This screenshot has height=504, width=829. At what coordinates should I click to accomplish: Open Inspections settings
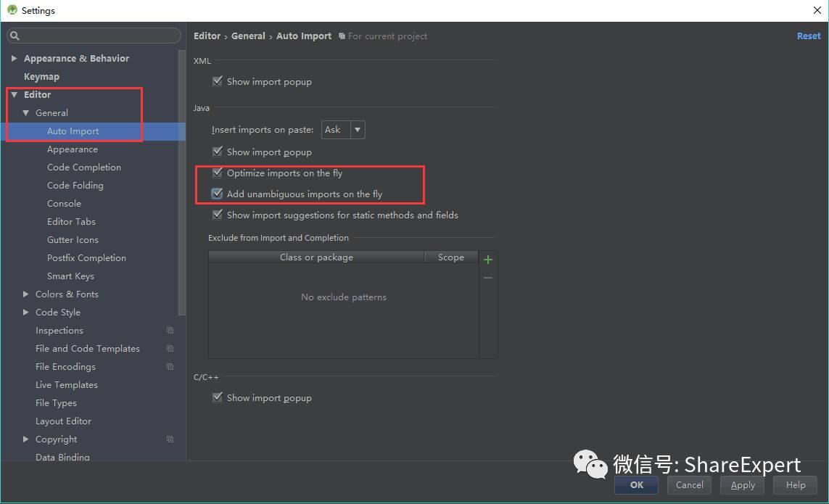pos(59,331)
